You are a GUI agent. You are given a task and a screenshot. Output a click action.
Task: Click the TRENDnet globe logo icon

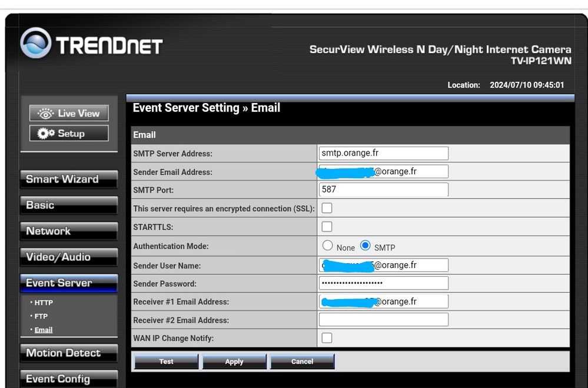pyautogui.click(x=36, y=43)
